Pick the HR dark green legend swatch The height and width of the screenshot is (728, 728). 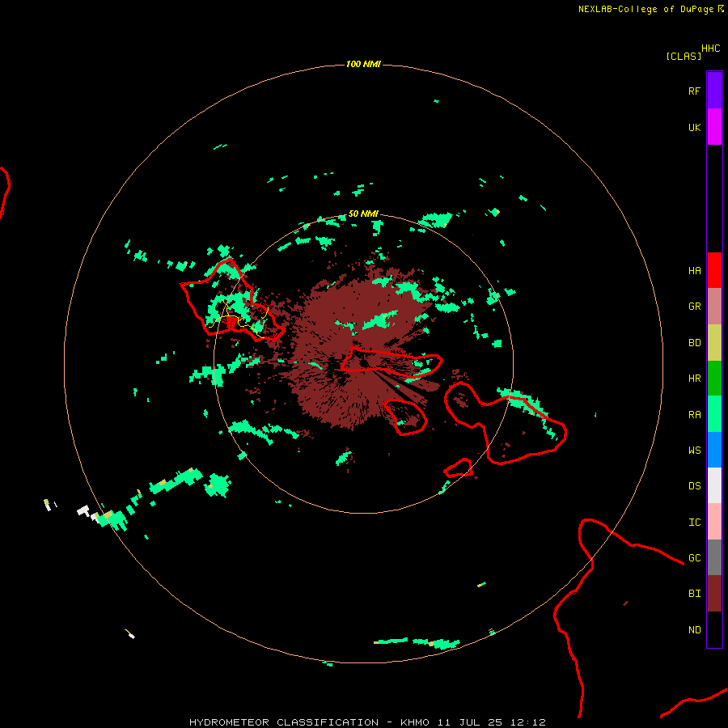(714, 379)
